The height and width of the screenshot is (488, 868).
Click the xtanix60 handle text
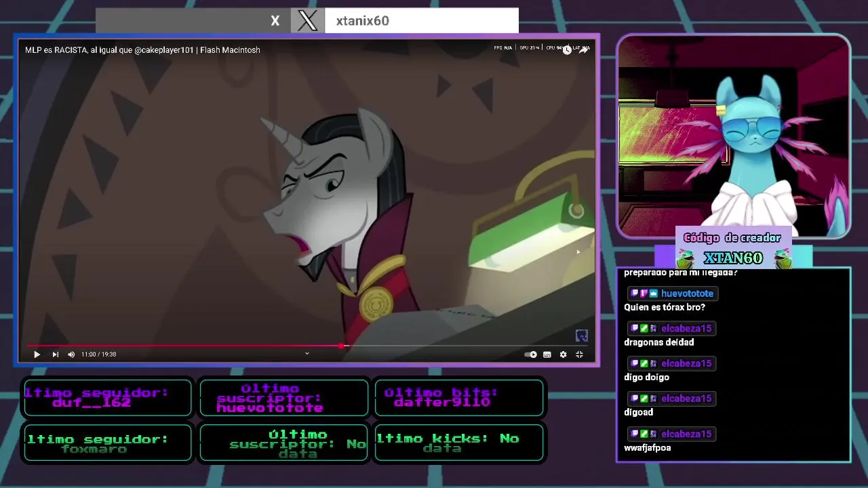coord(363,21)
